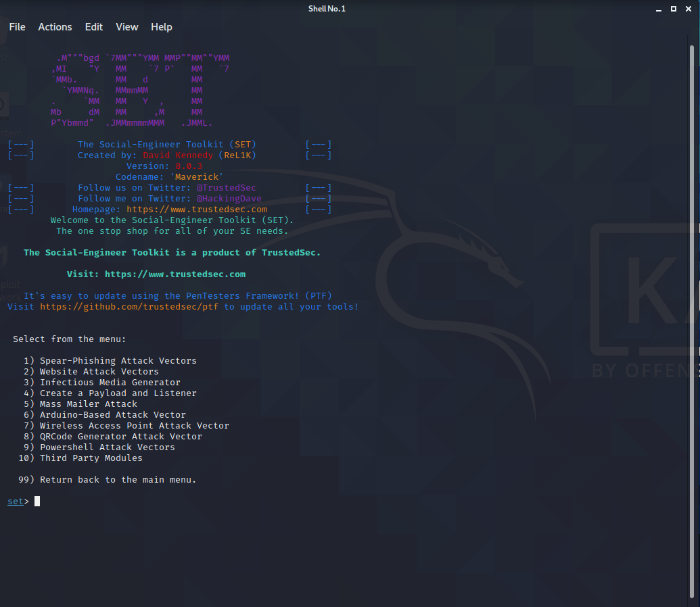Click the 'PenTesters Framework! (PTF)' line
This screenshot has width=700, height=607.
178,296
